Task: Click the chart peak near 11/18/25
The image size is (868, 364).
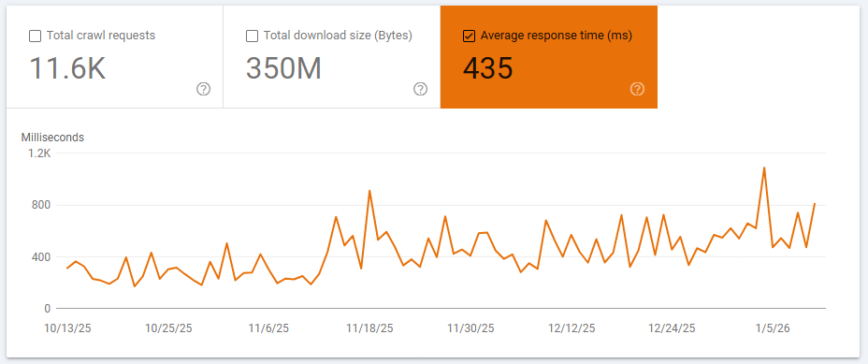Action: 369,191
